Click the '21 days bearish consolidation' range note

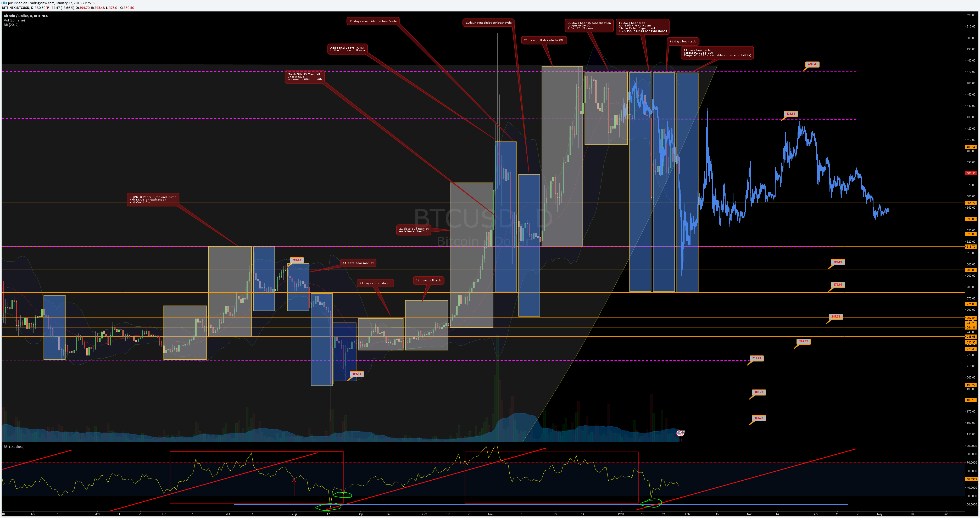pos(589,25)
